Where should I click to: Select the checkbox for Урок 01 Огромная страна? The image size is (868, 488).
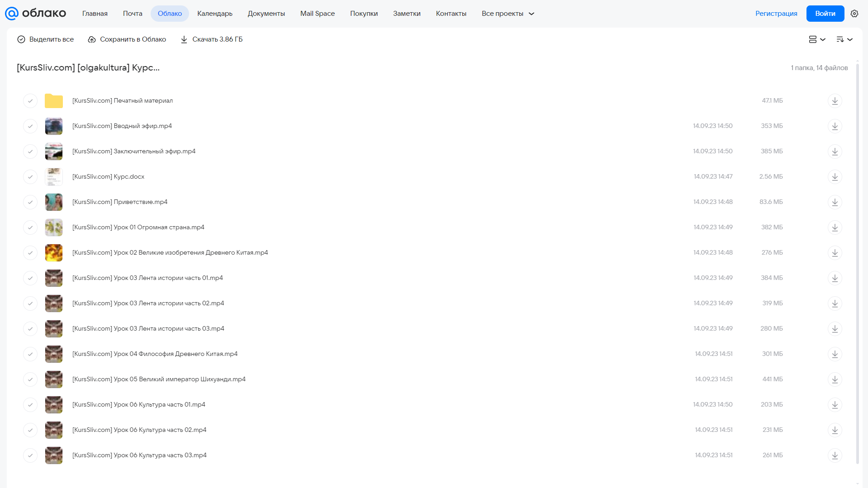coord(30,227)
